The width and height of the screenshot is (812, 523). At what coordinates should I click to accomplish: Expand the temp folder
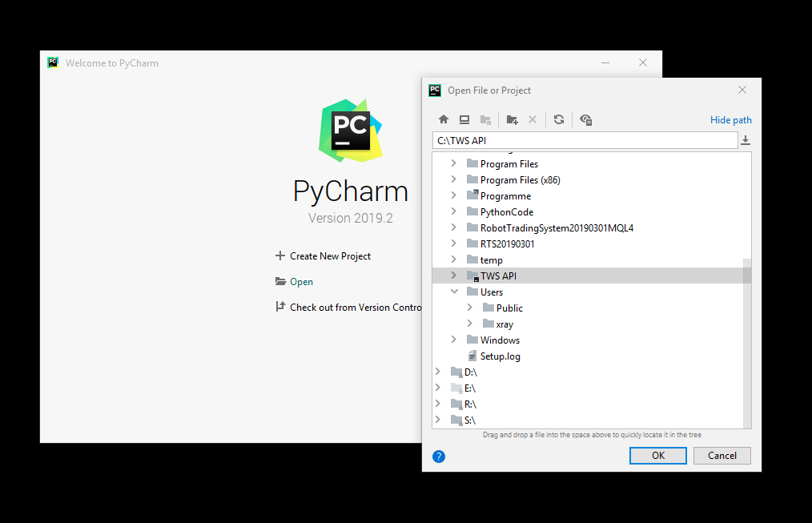click(453, 259)
